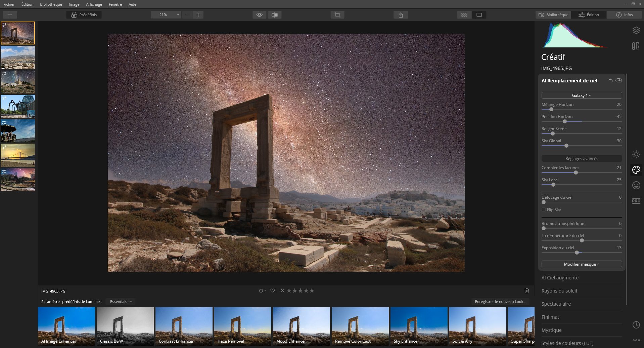Switch to gallery grid view
This screenshot has height=348, width=644.
464,15
